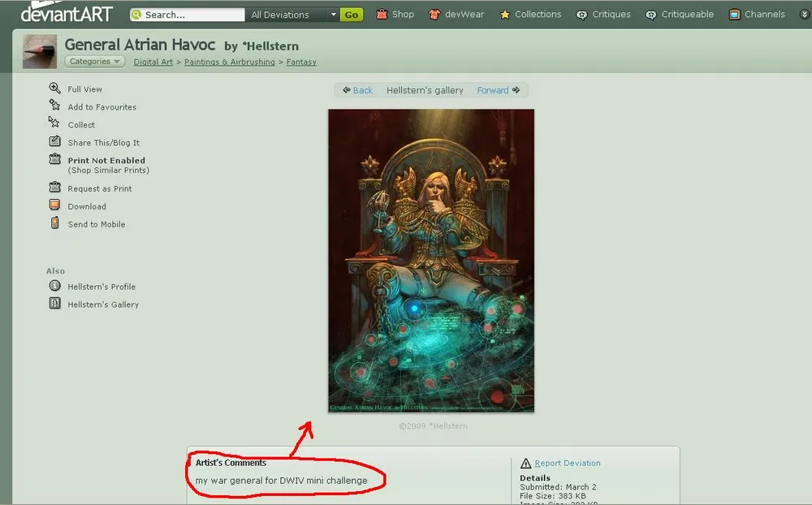
Task: Click the Collections star icon
Action: [x=505, y=15]
